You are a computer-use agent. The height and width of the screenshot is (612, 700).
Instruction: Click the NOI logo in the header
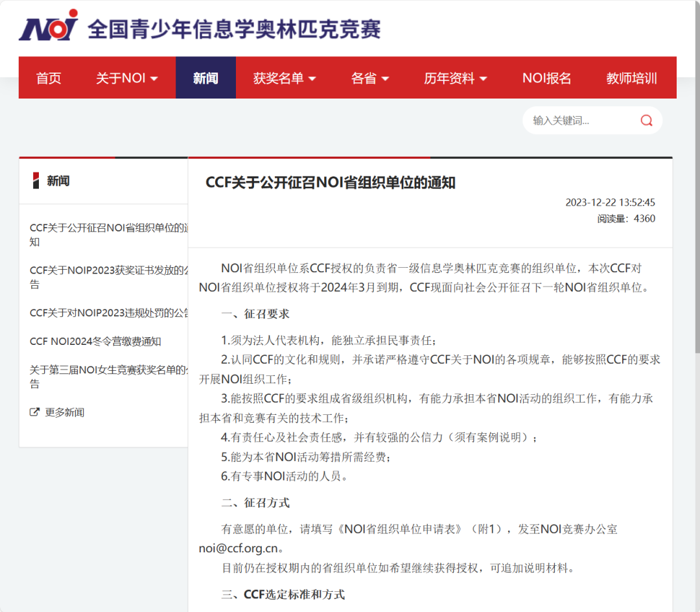pos(49,25)
